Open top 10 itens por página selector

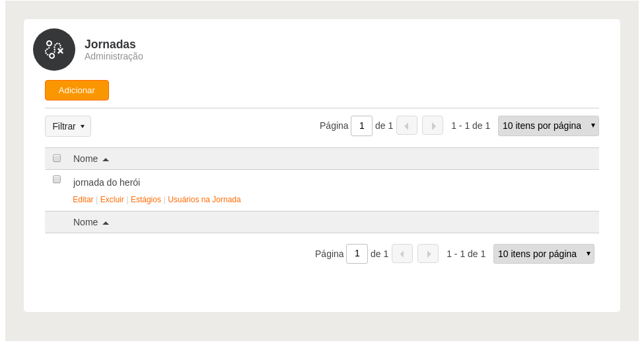click(548, 126)
